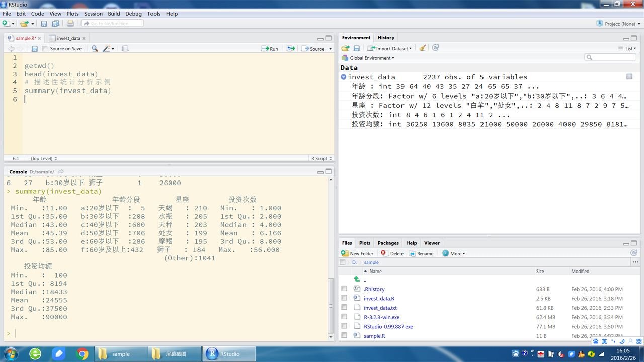Open the Global Environment dropdown
This screenshot has width=644, height=362.
[x=368, y=58]
